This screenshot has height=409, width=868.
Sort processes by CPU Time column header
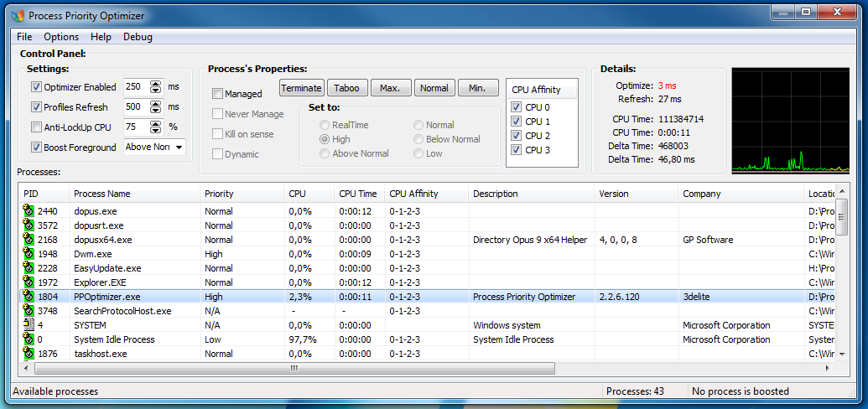coord(358,194)
